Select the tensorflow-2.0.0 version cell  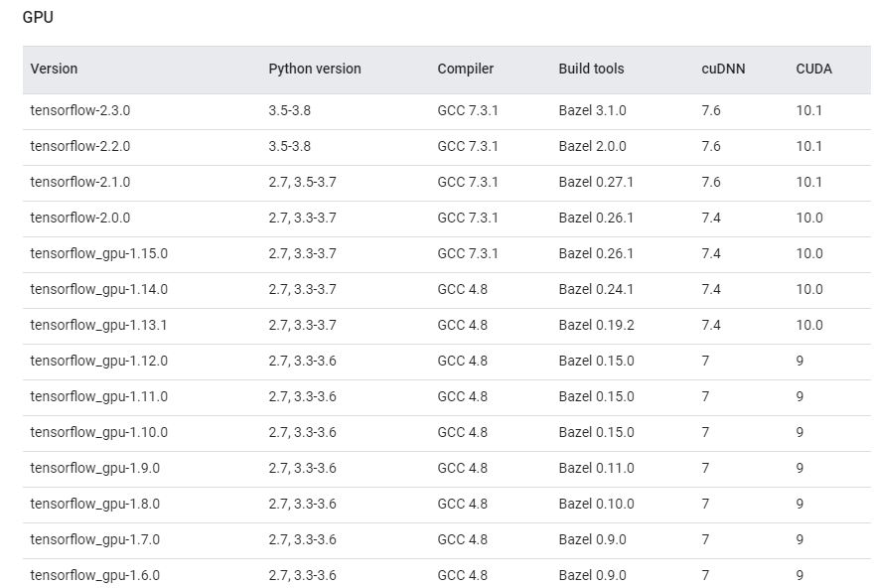point(80,218)
